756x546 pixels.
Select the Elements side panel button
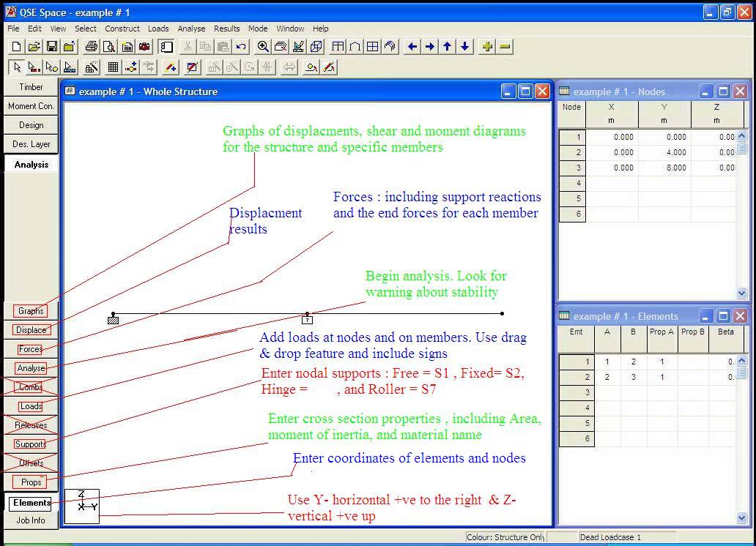point(31,503)
